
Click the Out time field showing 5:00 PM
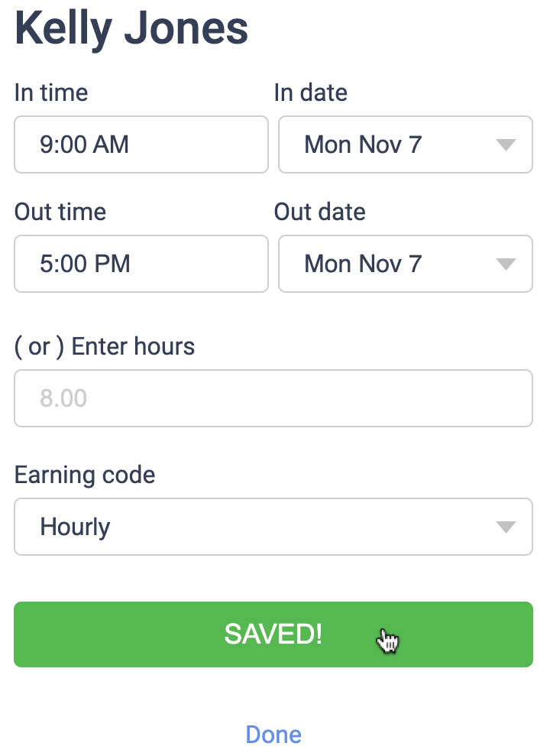(141, 264)
